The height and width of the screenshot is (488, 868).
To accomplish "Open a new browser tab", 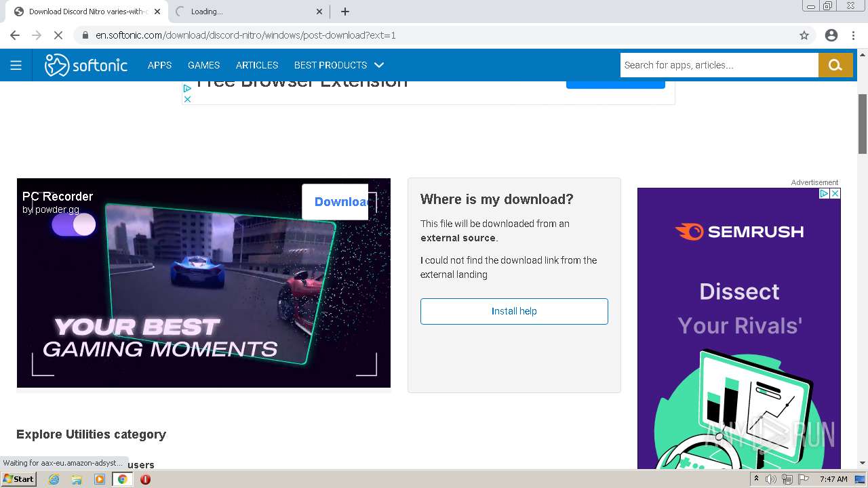I will click(x=344, y=12).
